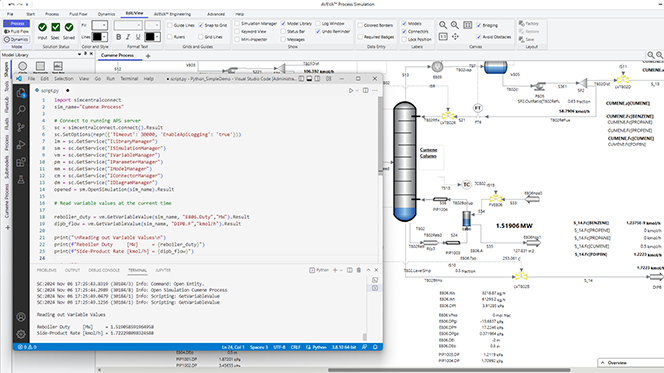This screenshot has height=373, width=664.
Task: Enable the Rulers checkbox
Action: 170,37
